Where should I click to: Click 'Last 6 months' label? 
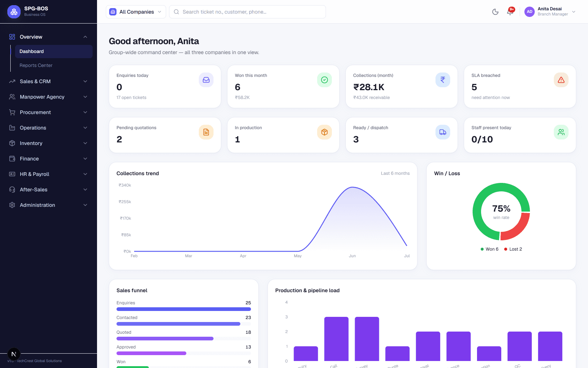(x=395, y=173)
